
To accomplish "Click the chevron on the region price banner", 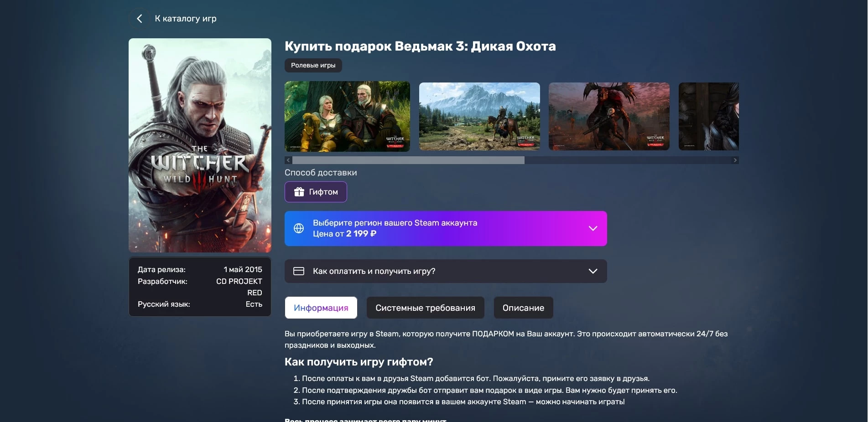I will point(593,228).
